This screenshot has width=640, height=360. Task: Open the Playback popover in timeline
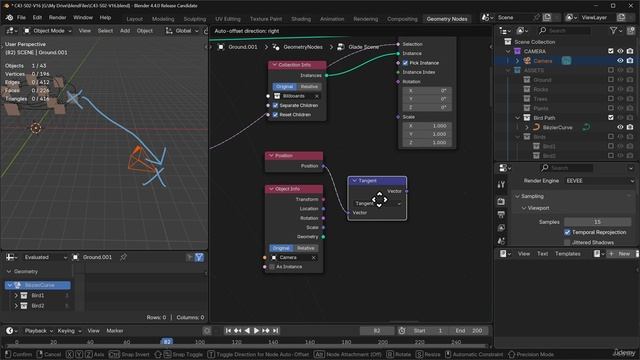click(x=39, y=331)
